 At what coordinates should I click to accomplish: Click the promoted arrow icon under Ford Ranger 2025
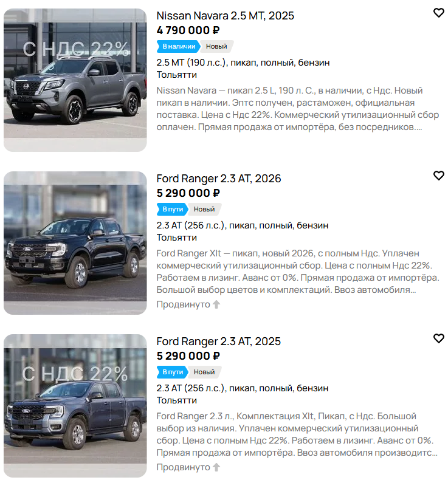[216, 467]
